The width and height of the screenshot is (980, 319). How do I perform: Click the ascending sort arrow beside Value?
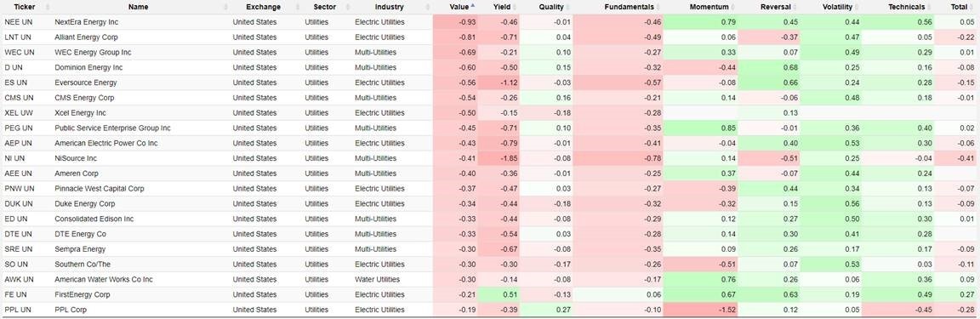coord(472,6)
